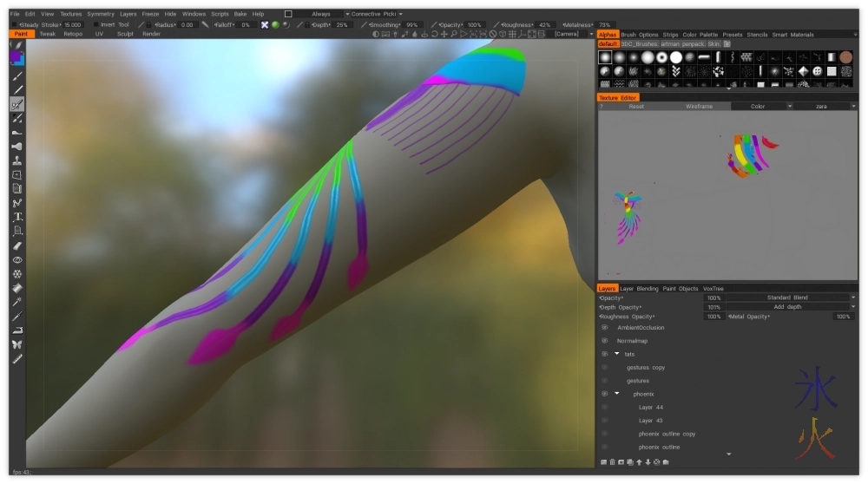
Task: Collapse the tats layer group
Action: tap(617, 354)
